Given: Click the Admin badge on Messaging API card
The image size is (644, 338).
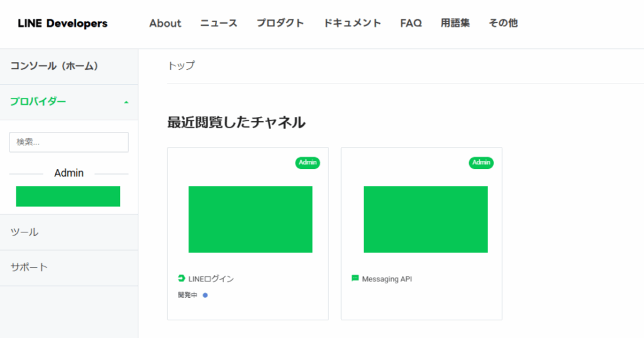Looking at the screenshot, I should pyautogui.click(x=481, y=163).
